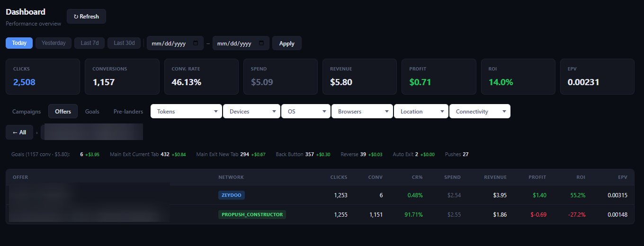This screenshot has height=246, width=644.
Task: Open the start date calendar picker icon
Action: 196,44
